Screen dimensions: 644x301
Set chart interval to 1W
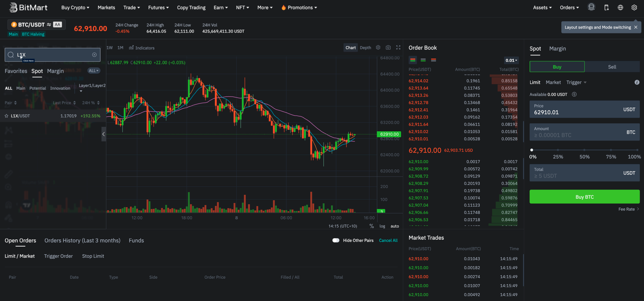click(x=109, y=48)
